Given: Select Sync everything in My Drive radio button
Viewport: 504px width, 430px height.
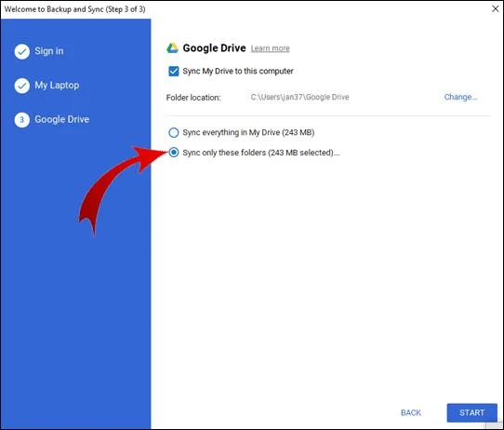Looking at the screenshot, I should click(174, 132).
